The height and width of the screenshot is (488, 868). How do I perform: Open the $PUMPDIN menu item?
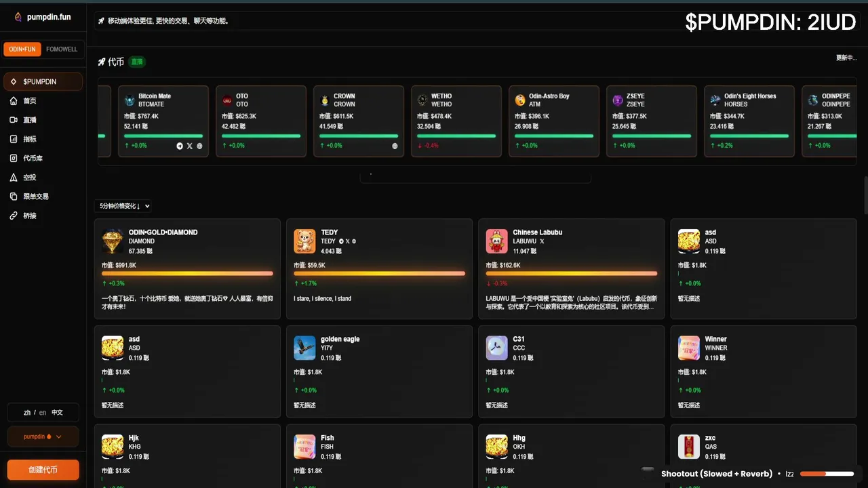coord(43,81)
